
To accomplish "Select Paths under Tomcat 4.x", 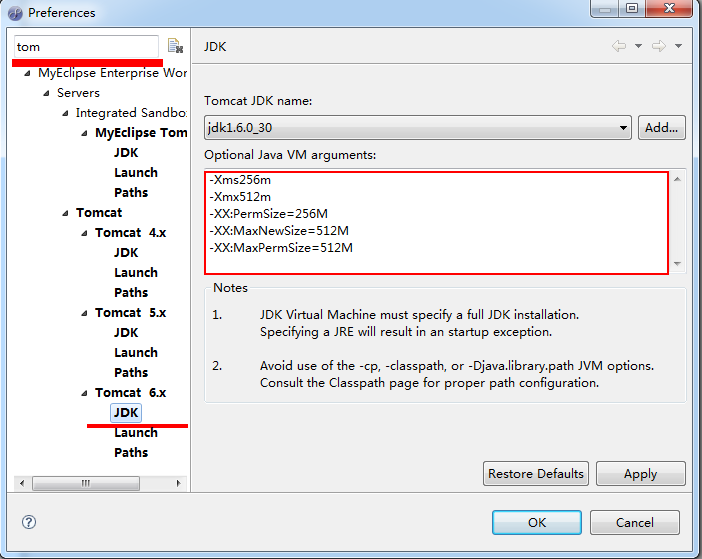I will pyautogui.click(x=131, y=293).
